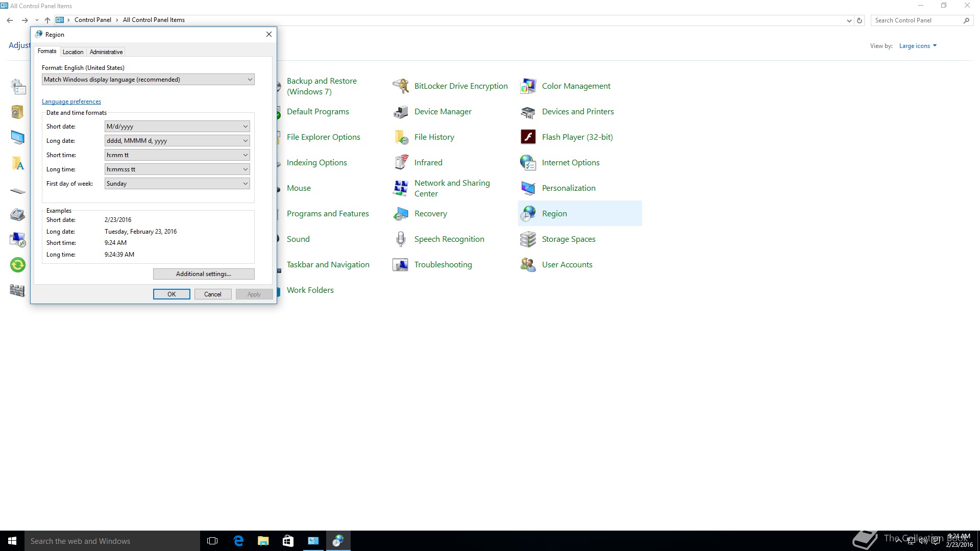Open the File History icon
This screenshot has height=551, width=980.
tap(401, 137)
